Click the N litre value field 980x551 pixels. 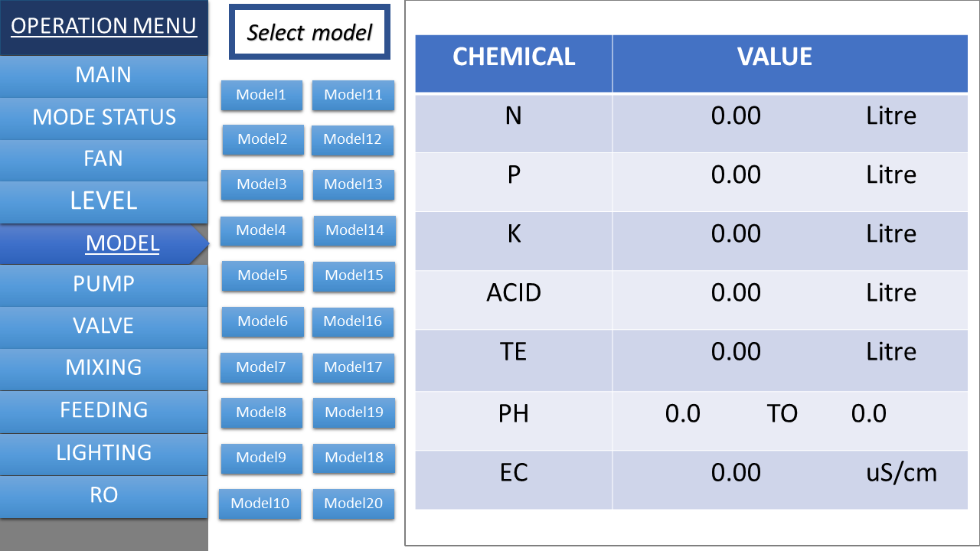coord(736,116)
